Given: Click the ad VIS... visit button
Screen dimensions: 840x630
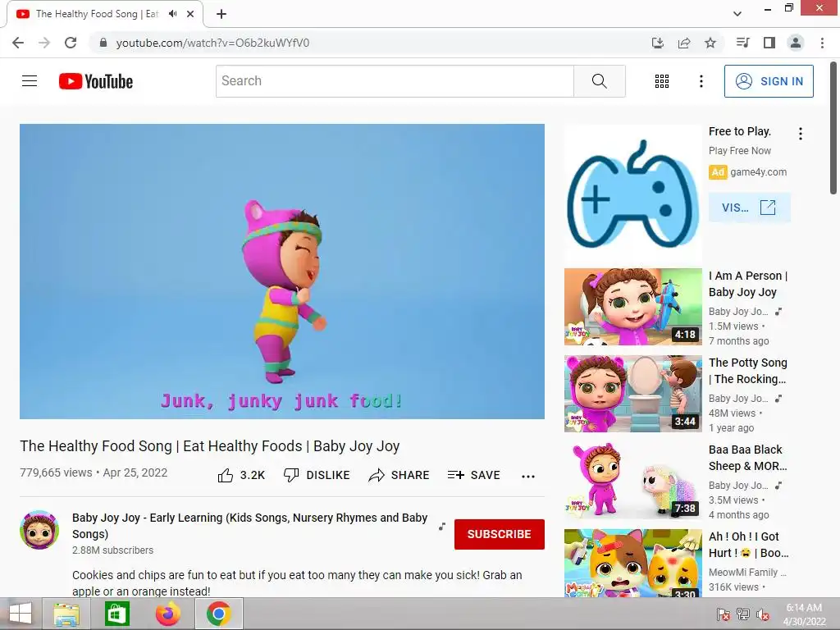Looking at the screenshot, I should (x=749, y=208).
